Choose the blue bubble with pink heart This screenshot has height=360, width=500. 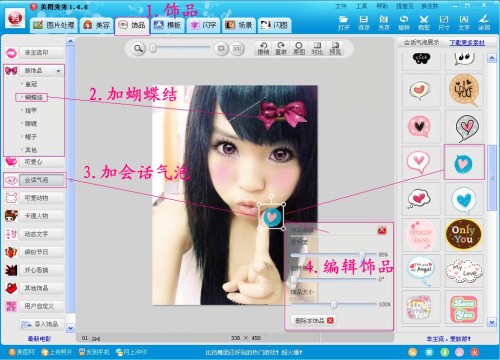tap(464, 162)
